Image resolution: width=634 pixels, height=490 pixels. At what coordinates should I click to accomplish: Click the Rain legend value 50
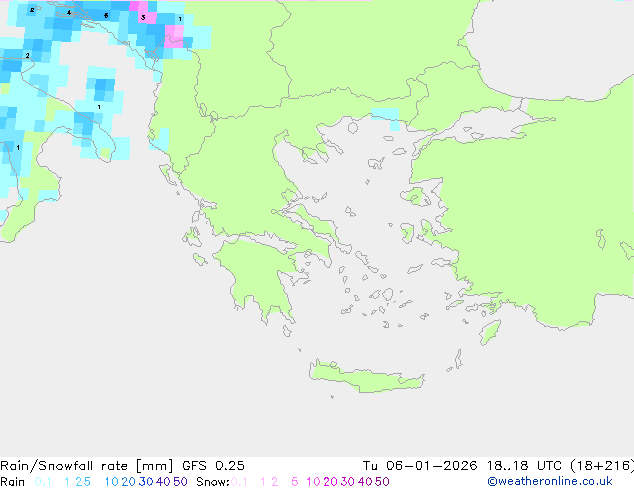[180, 482]
